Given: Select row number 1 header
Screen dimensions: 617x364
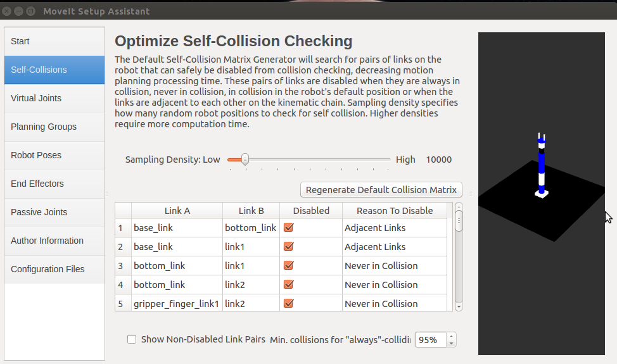Looking at the screenshot, I should click(x=123, y=228).
